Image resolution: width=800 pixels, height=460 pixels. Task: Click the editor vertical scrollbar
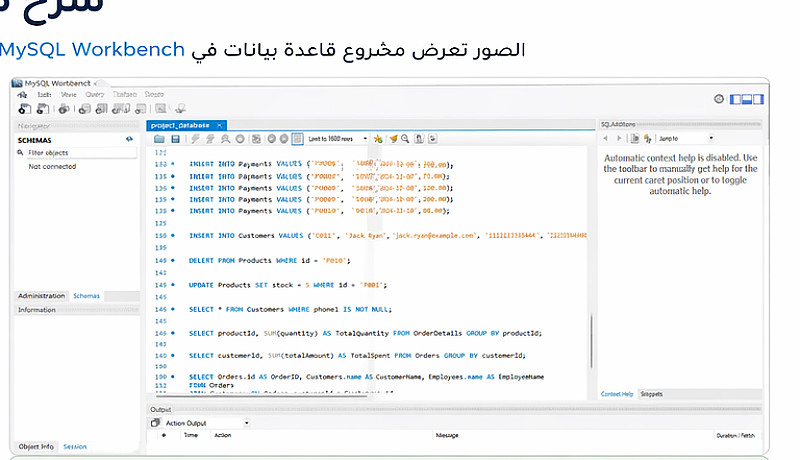coord(592,340)
